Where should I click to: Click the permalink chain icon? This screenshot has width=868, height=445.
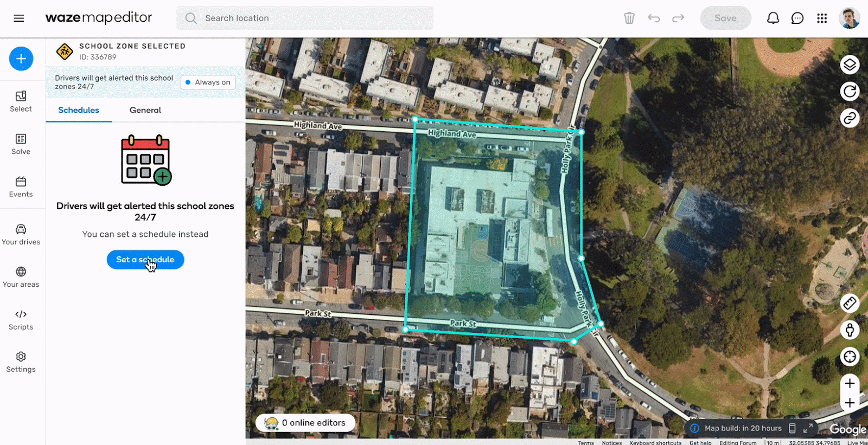tap(850, 118)
